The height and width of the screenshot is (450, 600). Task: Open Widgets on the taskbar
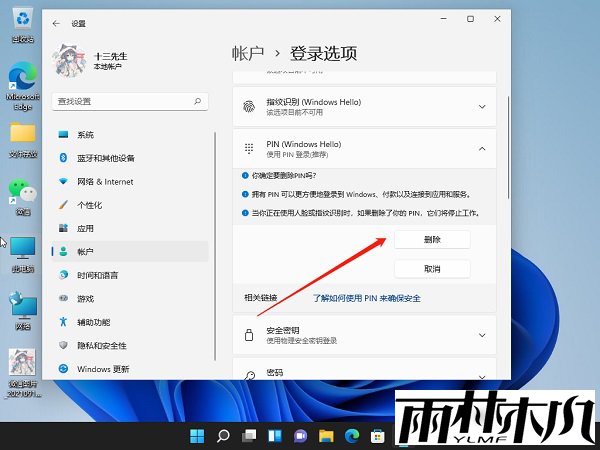(274, 436)
